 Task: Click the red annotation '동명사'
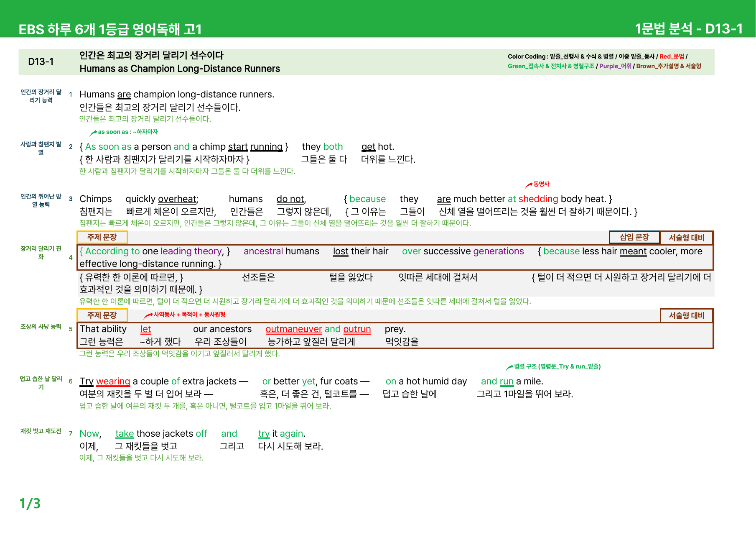(x=541, y=184)
